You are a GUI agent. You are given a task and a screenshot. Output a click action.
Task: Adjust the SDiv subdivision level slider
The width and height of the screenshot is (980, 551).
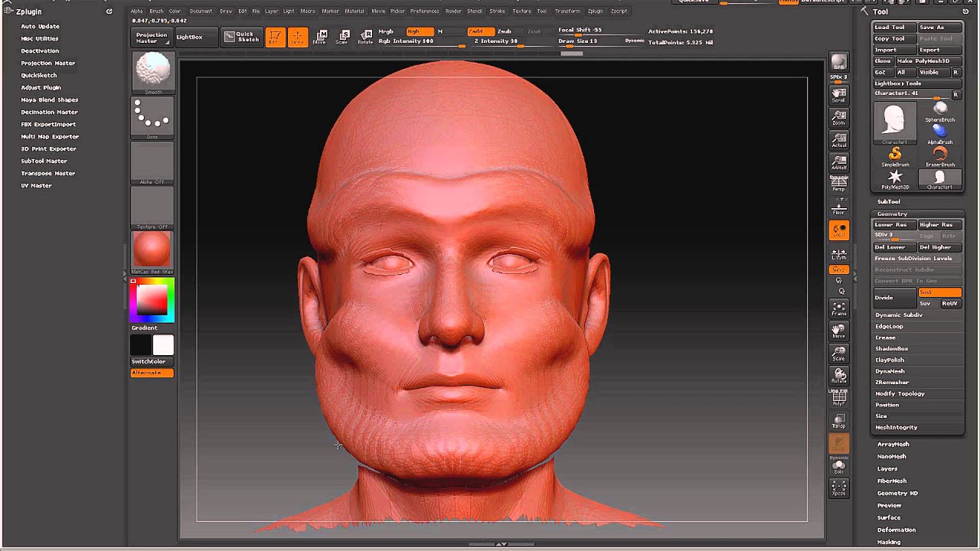click(x=894, y=236)
